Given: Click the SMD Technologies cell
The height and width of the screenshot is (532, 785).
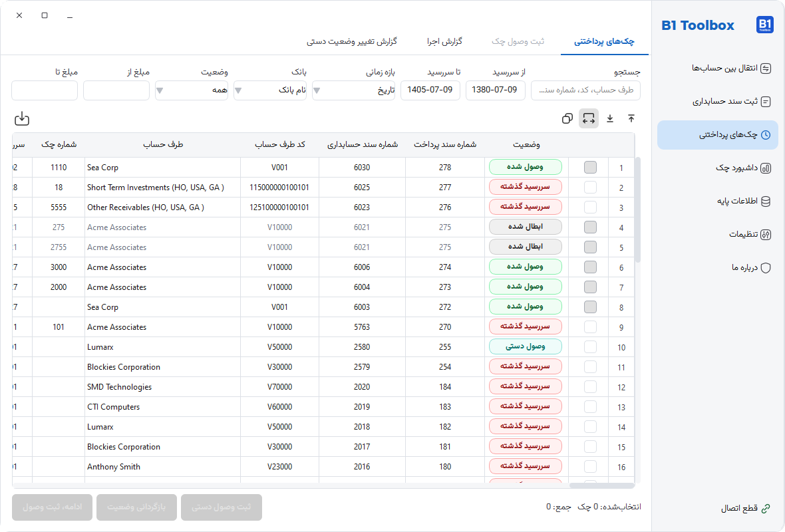Looking at the screenshot, I should click(163, 387).
